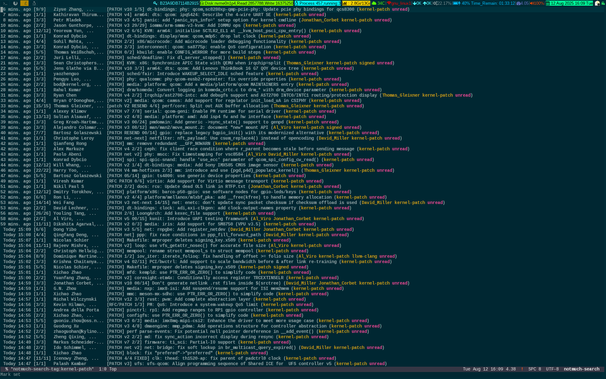Click the green date and clock block
Viewport: 606px width, 379px height.
tap(569, 3)
